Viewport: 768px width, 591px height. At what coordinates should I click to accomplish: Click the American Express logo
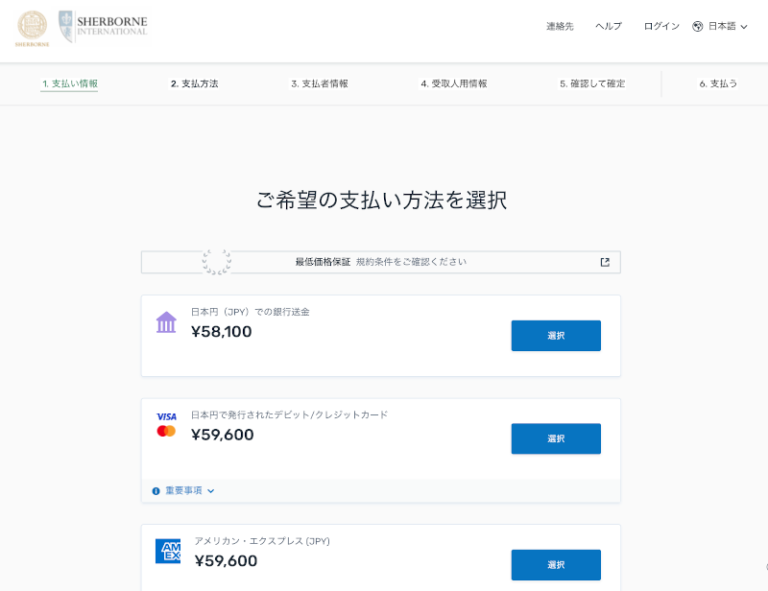pos(167,551)
